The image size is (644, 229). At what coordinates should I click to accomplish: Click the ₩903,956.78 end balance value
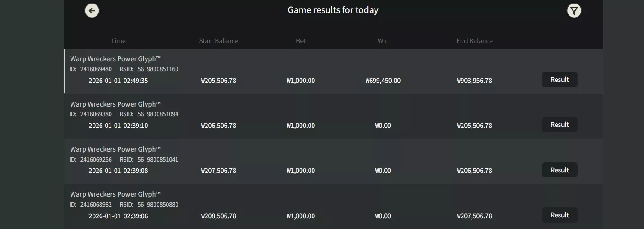click(474, 81)
